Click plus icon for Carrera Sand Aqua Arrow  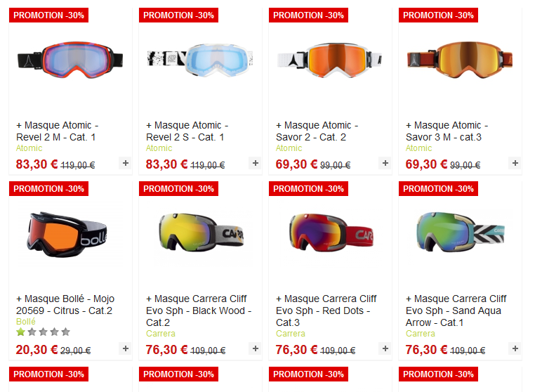tap(515, 348)
